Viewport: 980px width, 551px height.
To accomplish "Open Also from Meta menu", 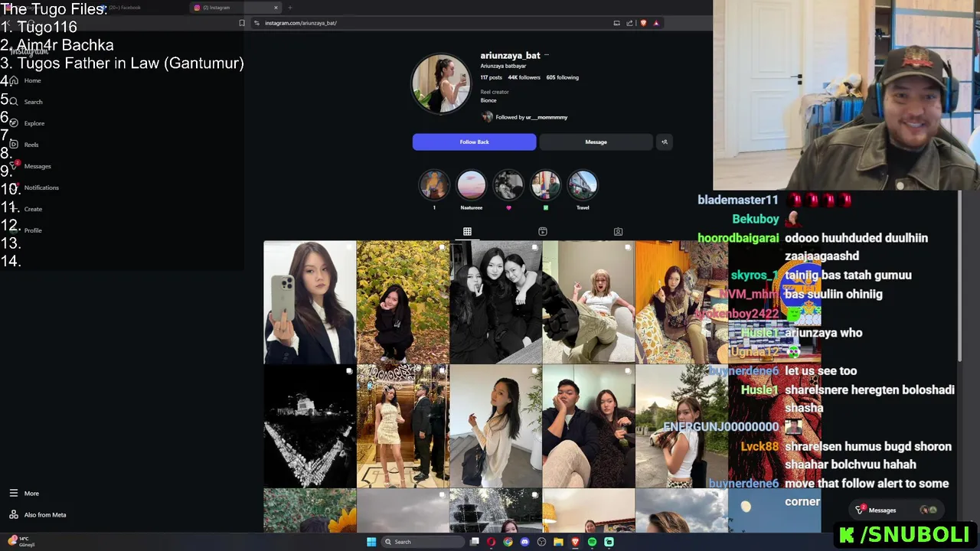I will (x=38, y=515).
